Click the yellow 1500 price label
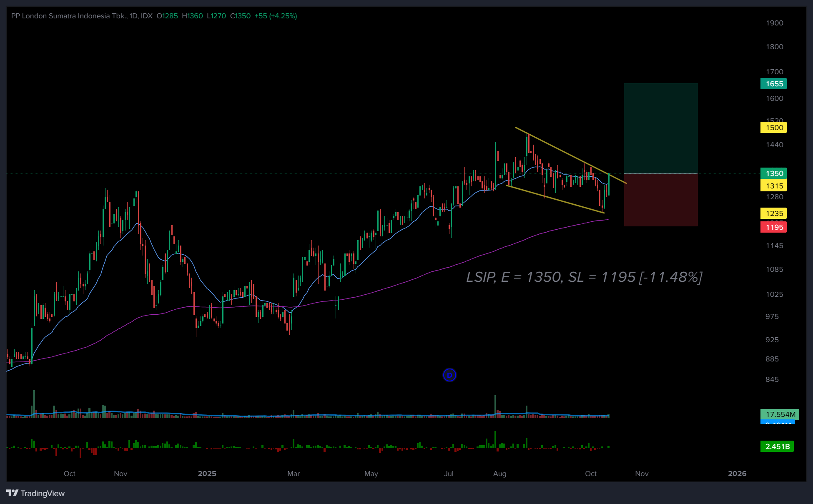 coord(773,128)
